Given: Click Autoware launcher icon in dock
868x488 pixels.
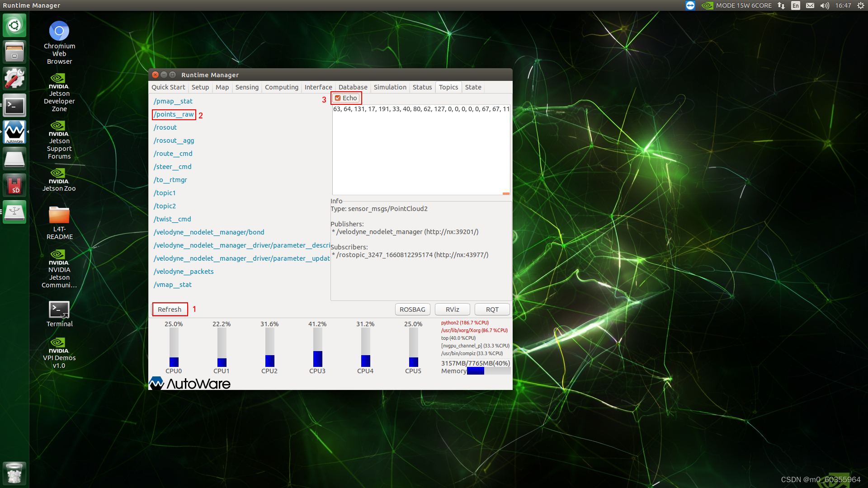Looking at the screenshot, I should pos(14,132).
